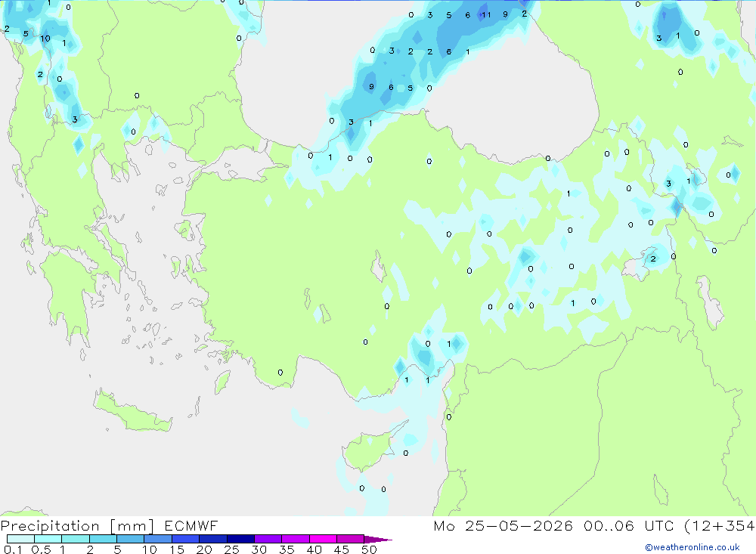Image resolution: width=756 pixels, height=554 pixels.
Task: Click the "11" precipitation value on the map
Action: point(486,15)
